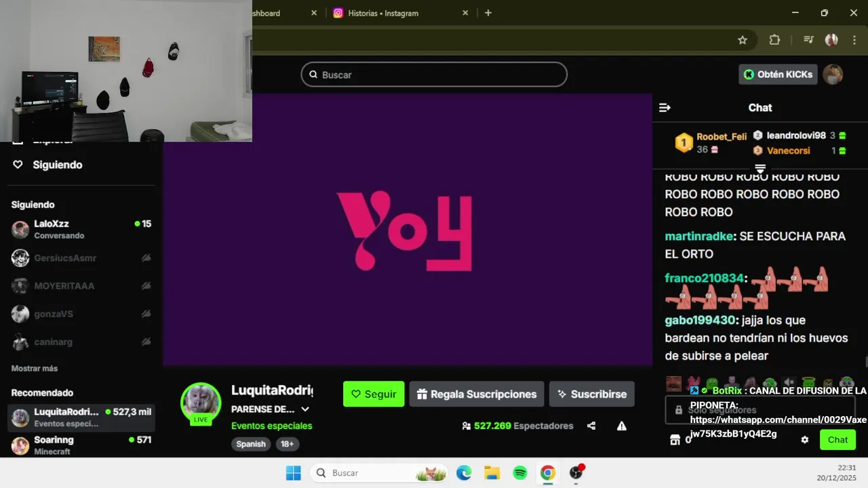
Task: Open the Windows Start menu
Action: point(293,473)
